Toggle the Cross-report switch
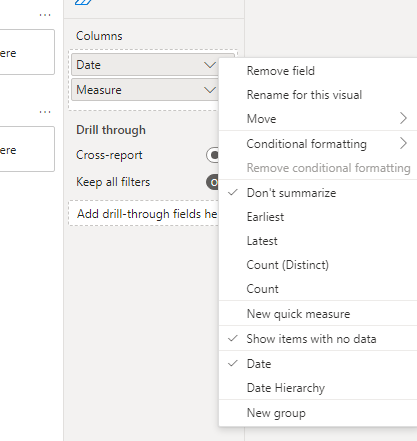 212,155
